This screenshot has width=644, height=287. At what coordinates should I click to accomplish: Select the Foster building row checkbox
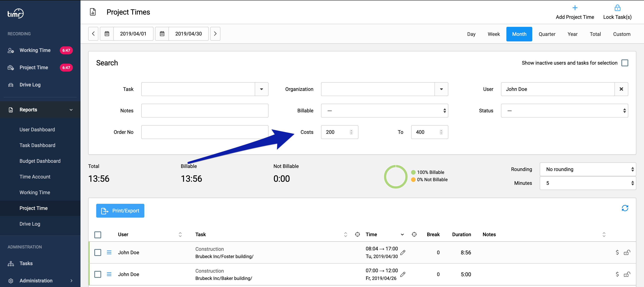click(98, 252)
